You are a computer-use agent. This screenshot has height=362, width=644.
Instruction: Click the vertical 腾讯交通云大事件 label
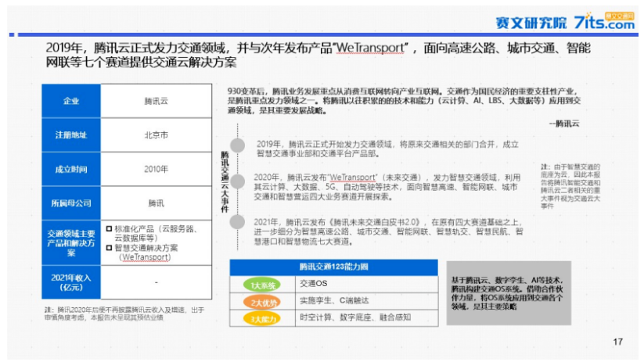225,181
